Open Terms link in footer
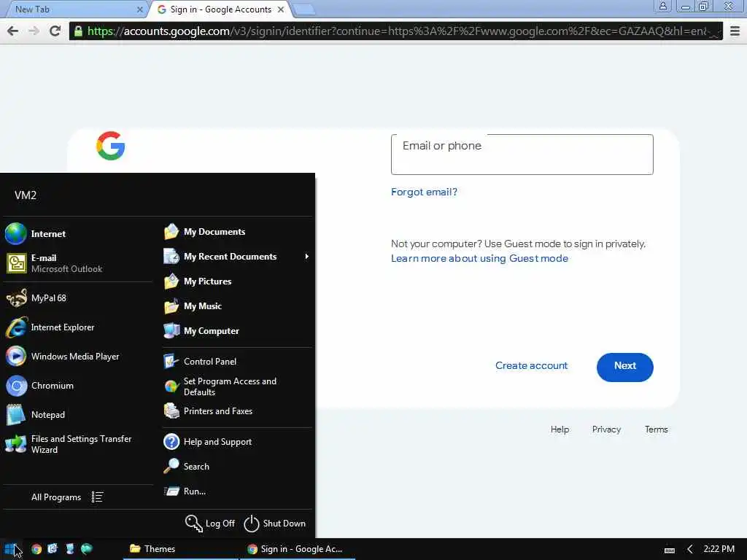This screenshot has width=747, height=560. [x=656, y=429]
